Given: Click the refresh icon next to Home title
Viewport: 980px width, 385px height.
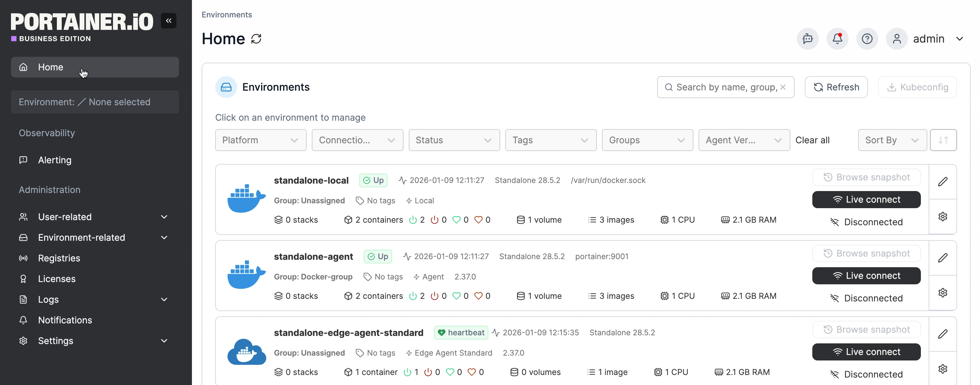Looking at the screenshot, I should coord(257,39).
